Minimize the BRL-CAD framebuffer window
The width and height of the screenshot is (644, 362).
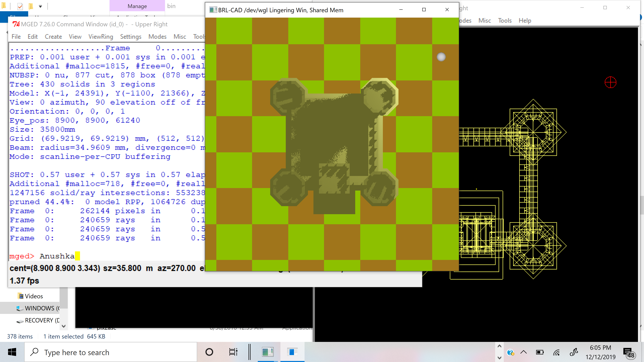[401, 10]
